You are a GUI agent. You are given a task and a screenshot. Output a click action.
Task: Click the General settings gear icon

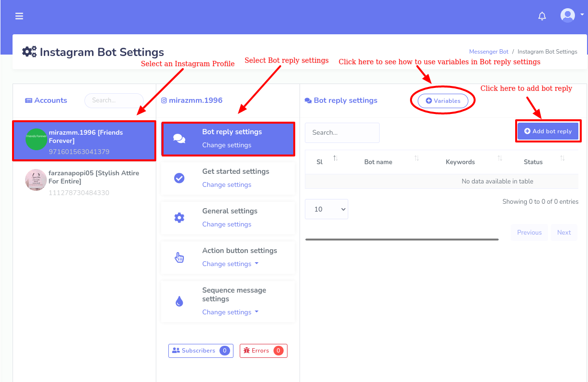[179, 218]
